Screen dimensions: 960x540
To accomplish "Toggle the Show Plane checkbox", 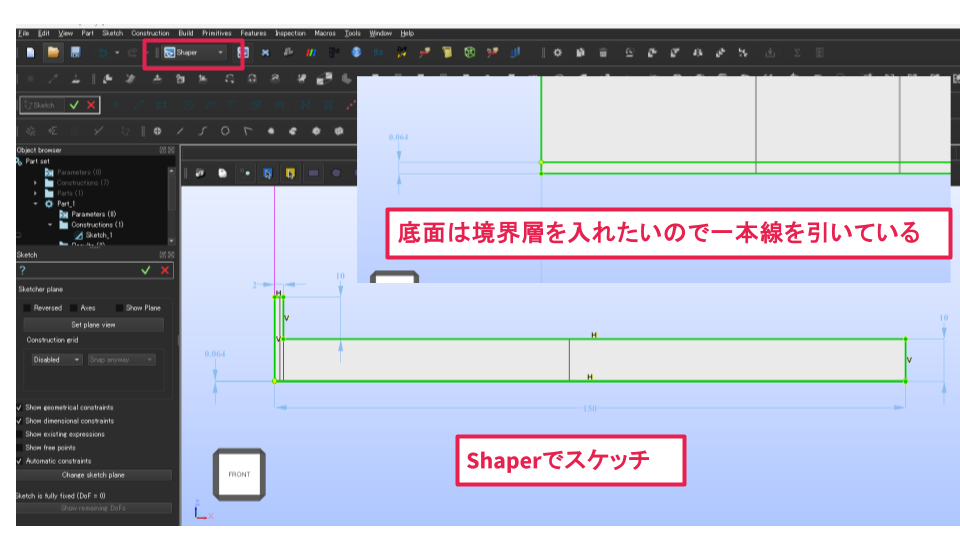I will [120, 308].
